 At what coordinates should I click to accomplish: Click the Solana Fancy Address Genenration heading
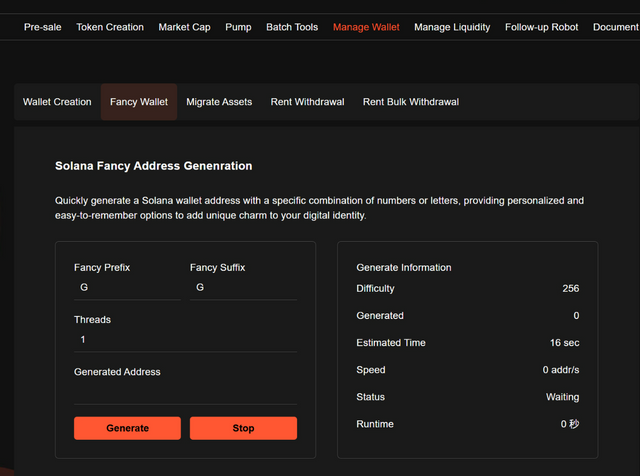153,166
